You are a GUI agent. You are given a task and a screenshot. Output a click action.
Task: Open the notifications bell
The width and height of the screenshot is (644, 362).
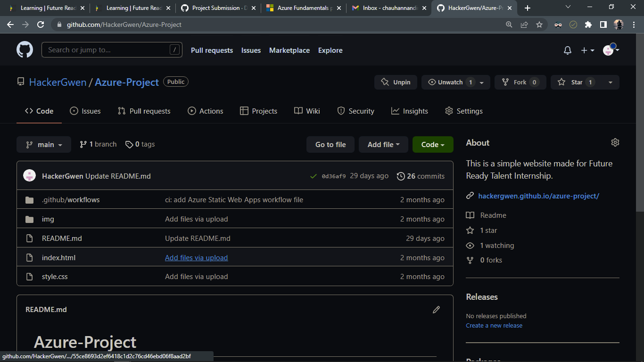(x=568, y=50)
